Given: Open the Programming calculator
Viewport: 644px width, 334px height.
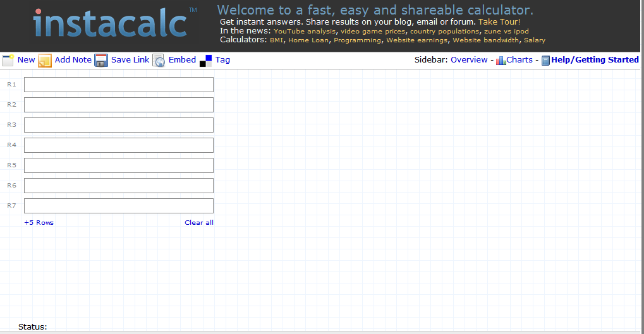Looking at the screenshot, I should click(x=357, y=40).
